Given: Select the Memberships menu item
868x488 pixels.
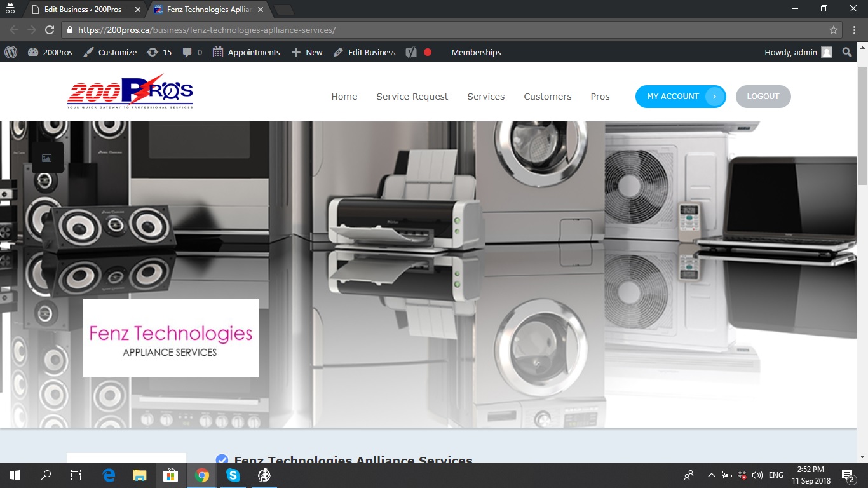Looking at the screenshot, I should coord(476,52).
